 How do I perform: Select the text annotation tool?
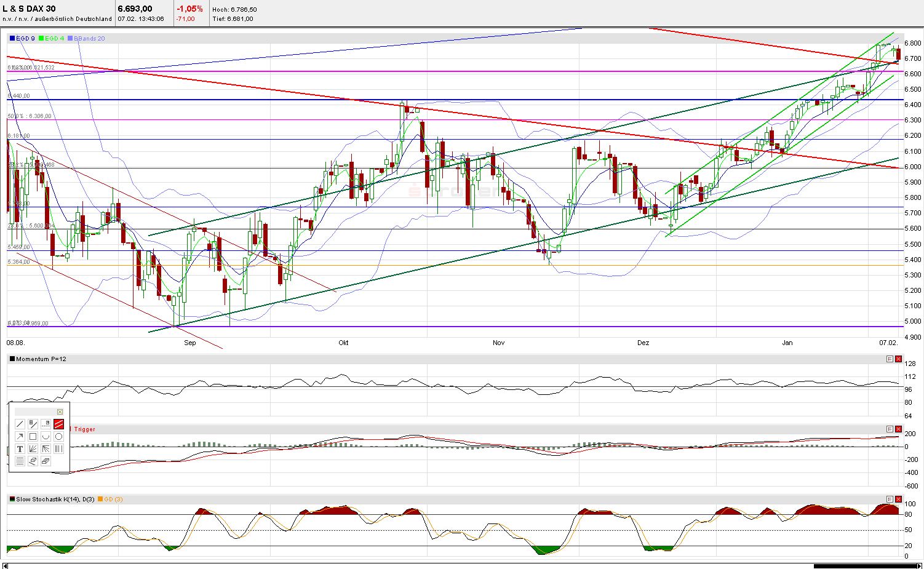pos(20,448)
